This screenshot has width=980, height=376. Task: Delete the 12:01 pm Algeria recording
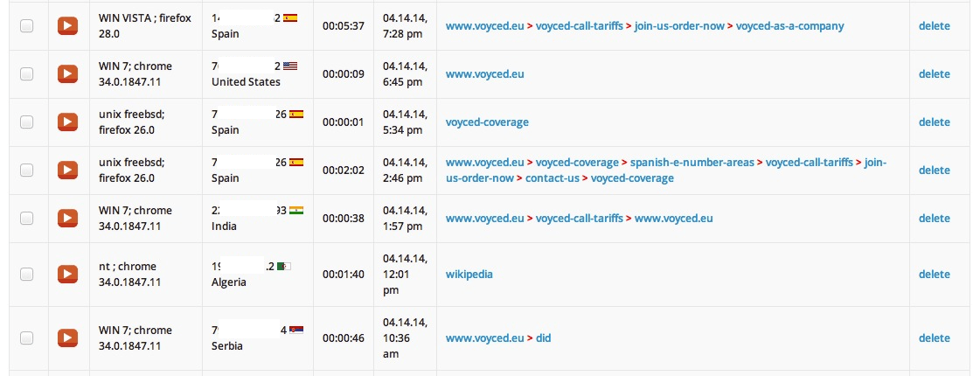tap(934, 274)
